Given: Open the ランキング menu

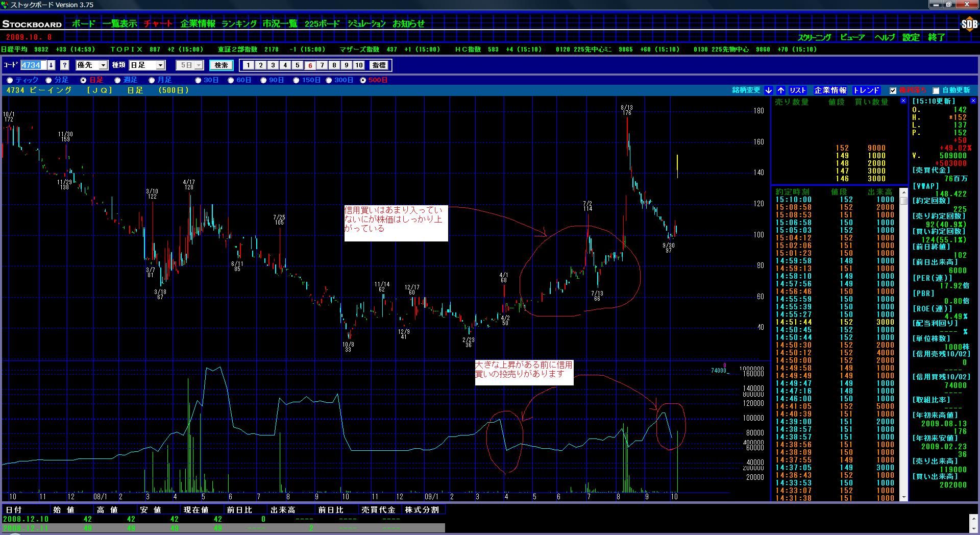Looking at the screenshot, I should 239,23.
